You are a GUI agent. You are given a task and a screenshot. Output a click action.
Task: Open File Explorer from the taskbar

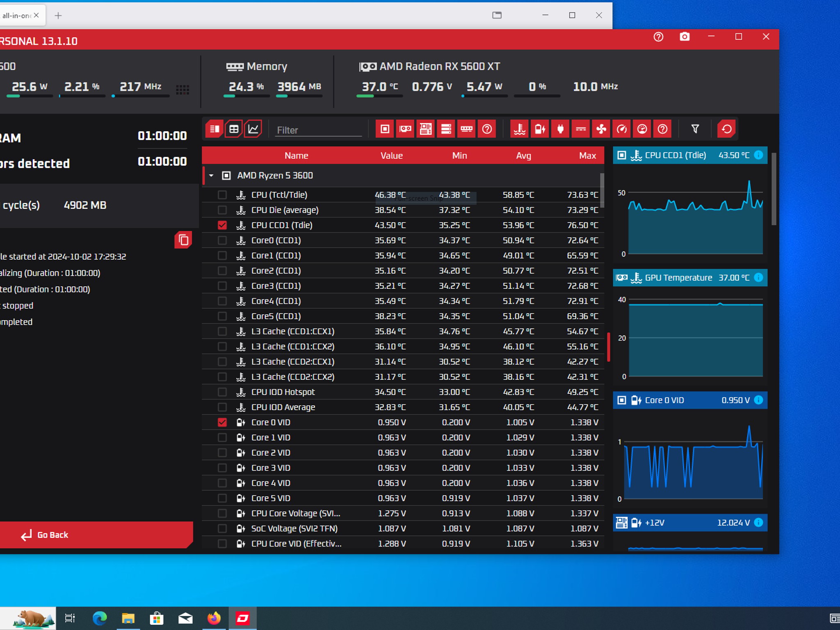(128, 618)
